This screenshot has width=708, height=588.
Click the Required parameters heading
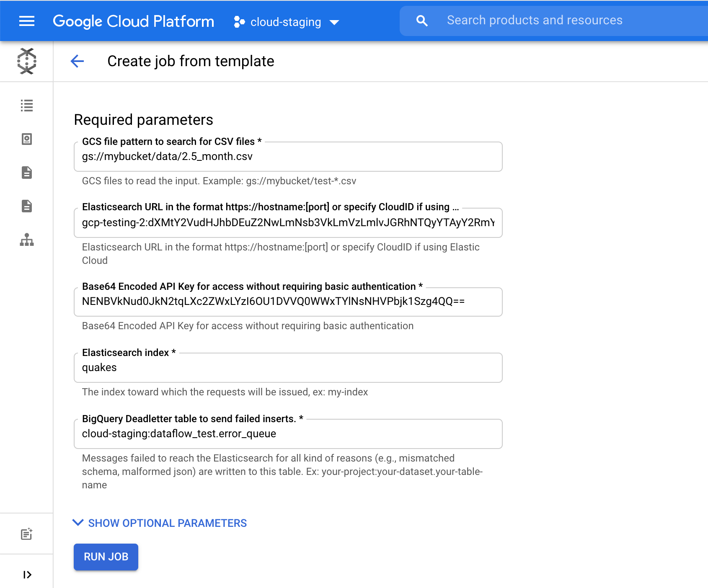[x=143, y=120]
